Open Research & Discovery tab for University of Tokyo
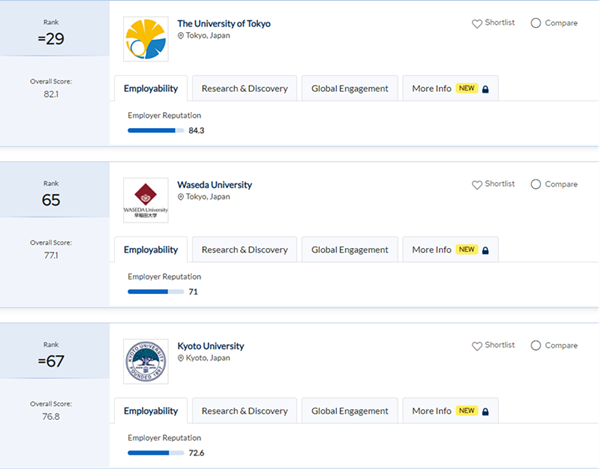The height and width of the screenshot is (469, 600). click(245, 88)
